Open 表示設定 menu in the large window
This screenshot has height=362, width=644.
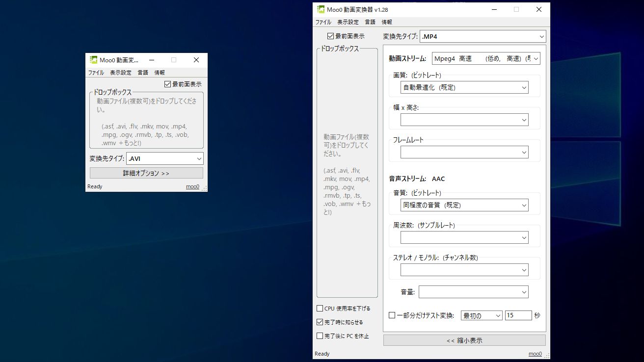point(348,22)
